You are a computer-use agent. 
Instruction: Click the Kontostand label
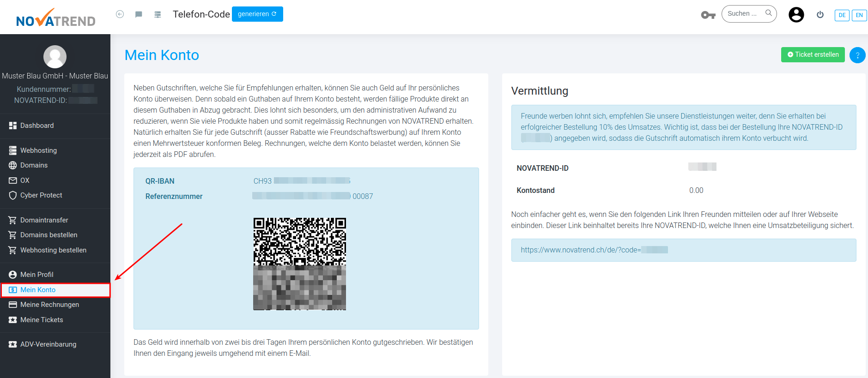[x=535, y=190]
